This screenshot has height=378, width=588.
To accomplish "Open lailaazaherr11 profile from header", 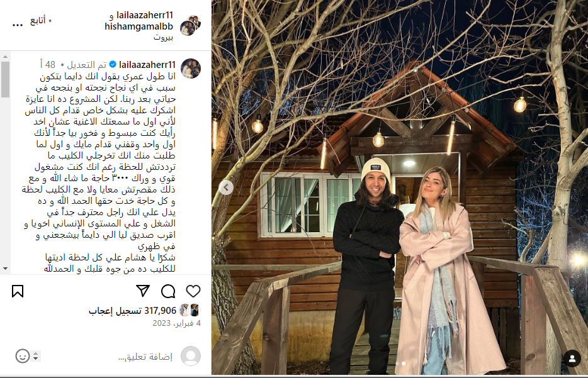I will (144, 15).
